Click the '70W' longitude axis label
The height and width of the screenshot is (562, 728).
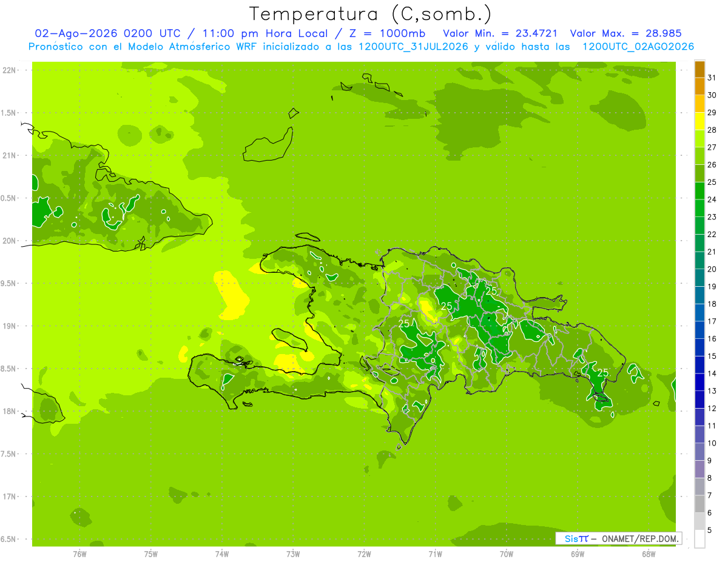click(x=506, y=554)
